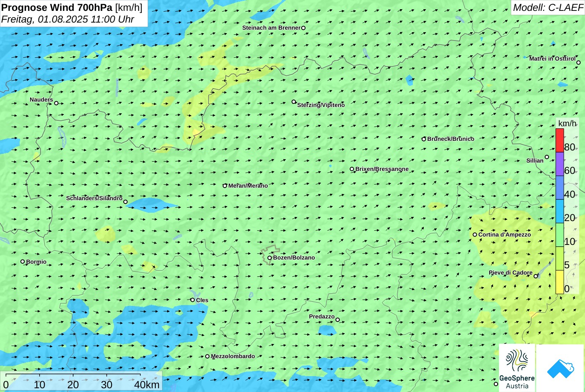Click the Matrei in Osttirol marker
This screenshot has height=392, width=585.
click(578, 63)
